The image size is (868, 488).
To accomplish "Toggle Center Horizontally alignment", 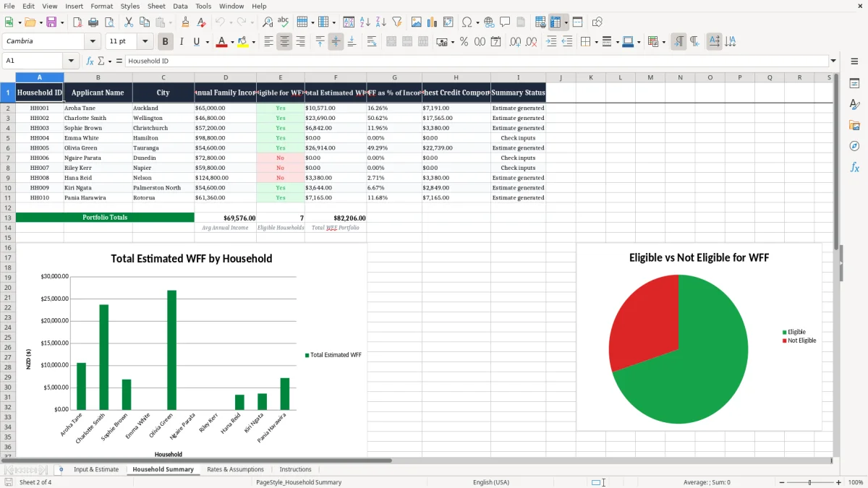I will pyautogui.click(x=284, y=42).
